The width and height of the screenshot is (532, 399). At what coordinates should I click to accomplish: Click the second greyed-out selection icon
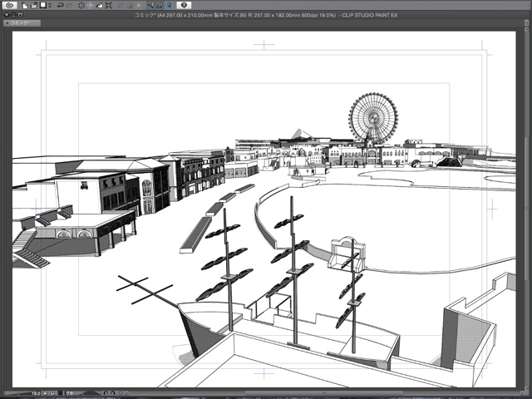click(x=130, y=5)
